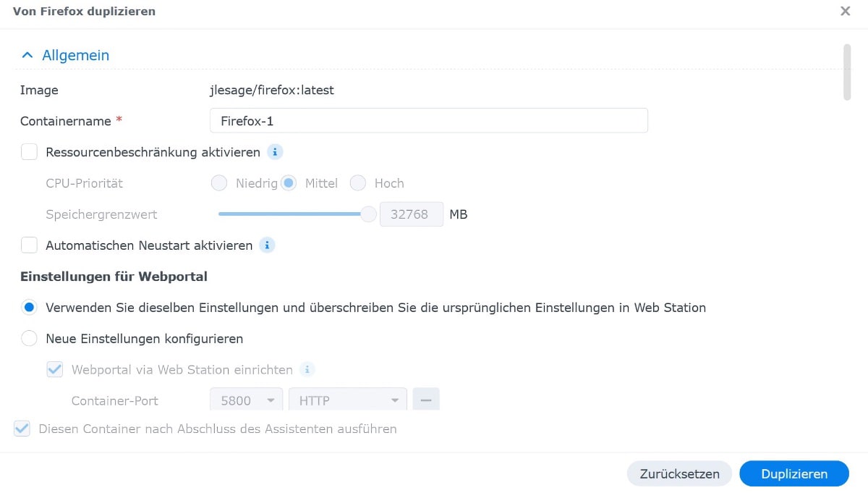Click the Container-Port label
Viewport: 868px width, 493px height.
pyautogui.click(x=115, y=400)
